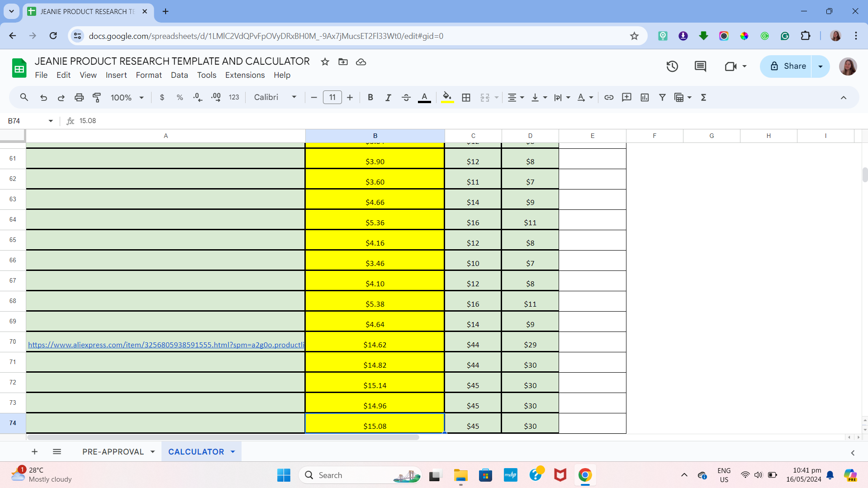
Task: Reload the page
Action: [x=53, y=36]
